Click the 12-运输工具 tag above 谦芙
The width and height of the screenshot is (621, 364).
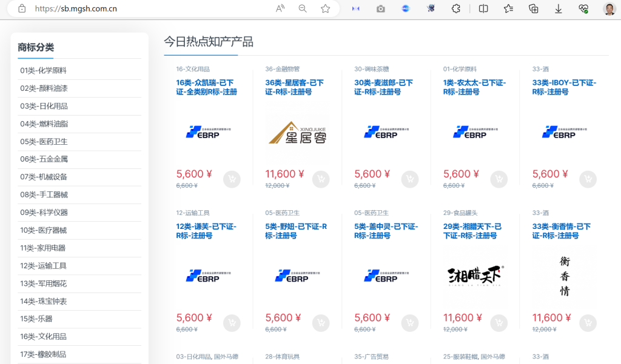click(x=193, y=213)
